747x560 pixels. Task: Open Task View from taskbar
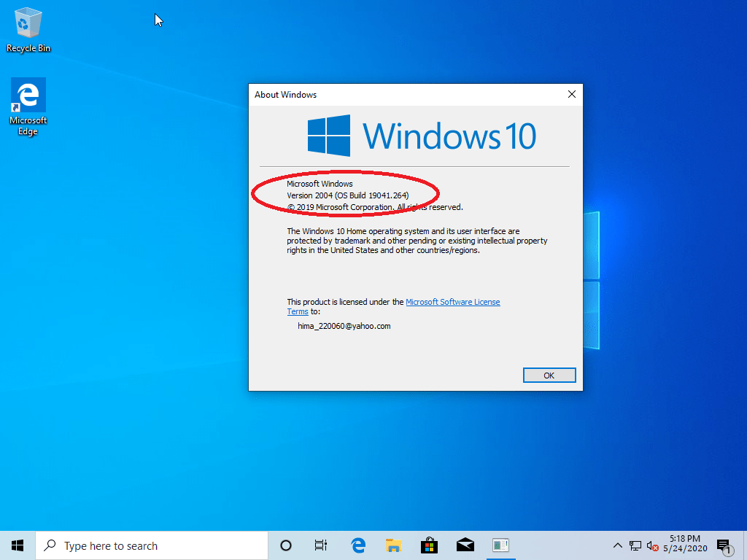(x=321, y=545)
